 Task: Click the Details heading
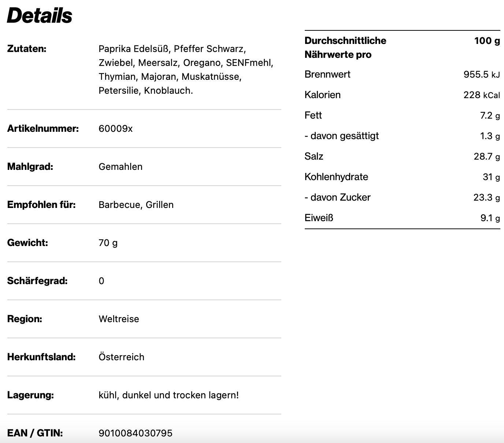40,15
